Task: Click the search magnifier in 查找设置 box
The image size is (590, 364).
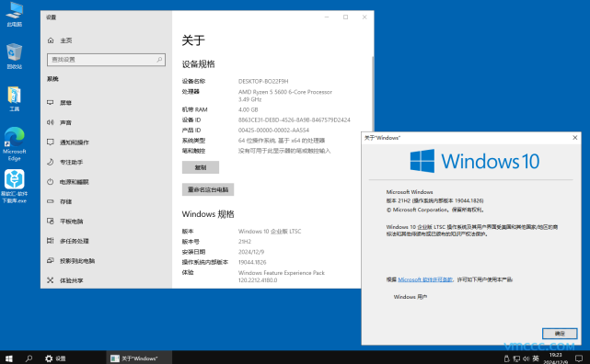Action: coord(159,60)
